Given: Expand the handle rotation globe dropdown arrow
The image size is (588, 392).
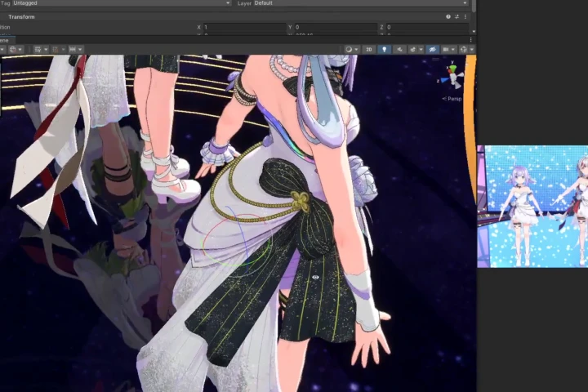Looking at the screenshot, I should [20, 50].
